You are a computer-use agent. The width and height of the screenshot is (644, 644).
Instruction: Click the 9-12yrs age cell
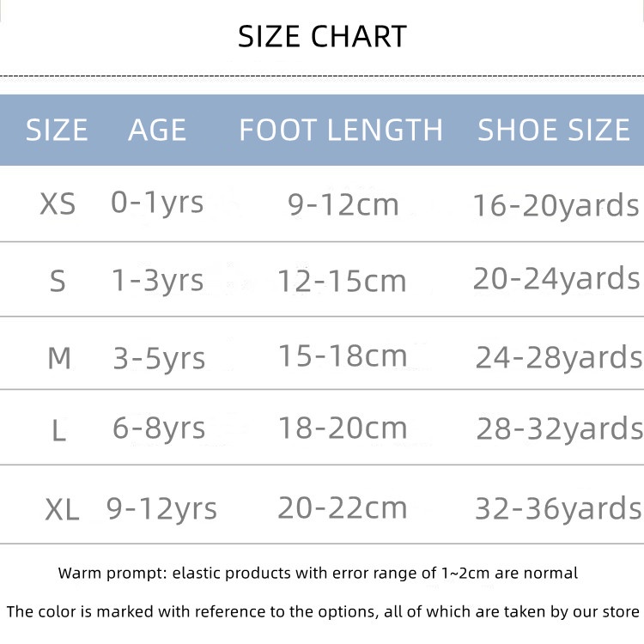[161, 508]
